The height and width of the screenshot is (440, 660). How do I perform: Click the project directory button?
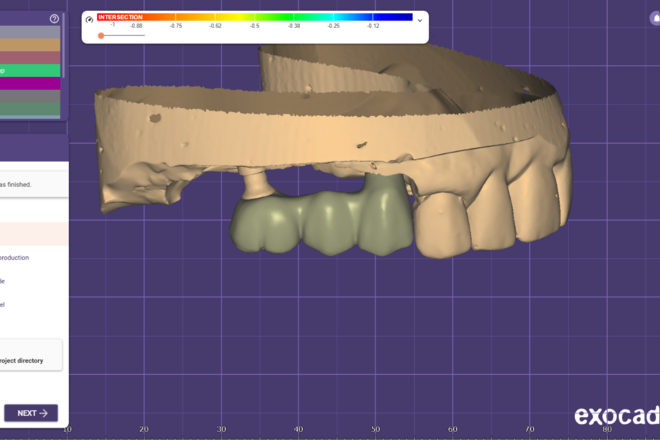point(31,355)
